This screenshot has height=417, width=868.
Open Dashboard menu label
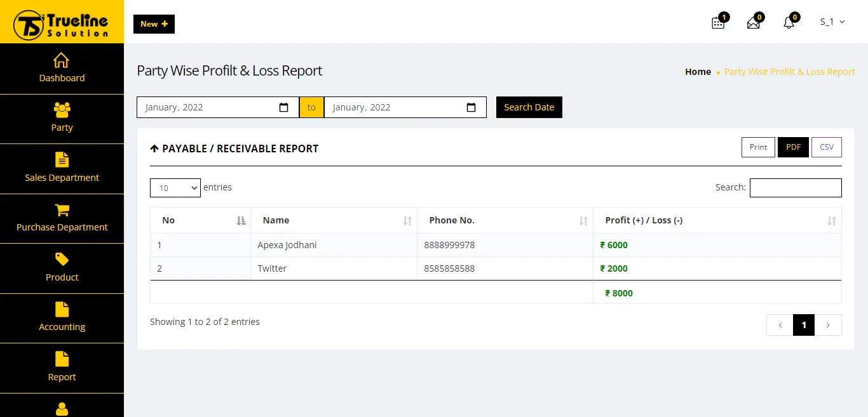pyautogui.click(x=62, y=78)
